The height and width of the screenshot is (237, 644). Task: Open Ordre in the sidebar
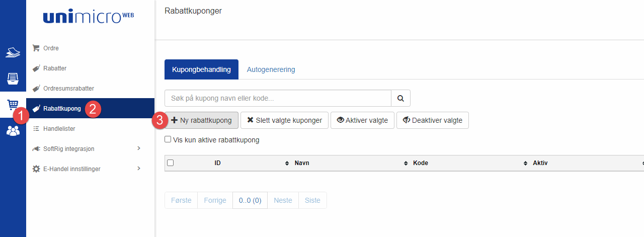[x=51, y=48]
